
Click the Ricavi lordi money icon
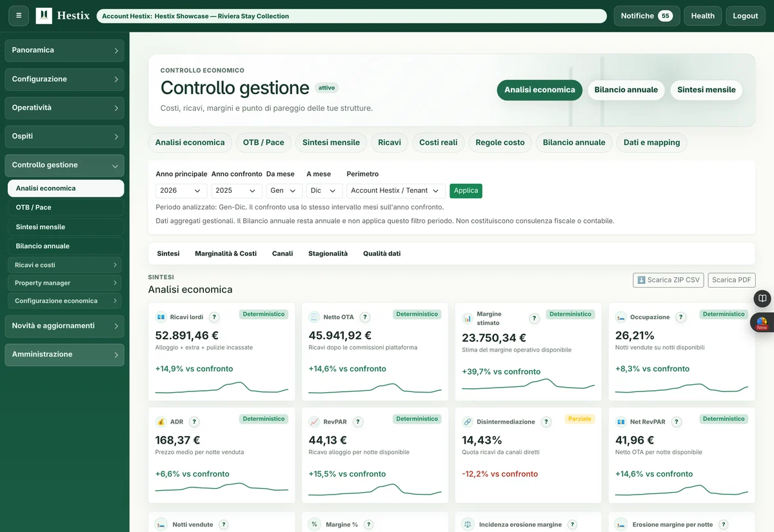click(161, 317)
